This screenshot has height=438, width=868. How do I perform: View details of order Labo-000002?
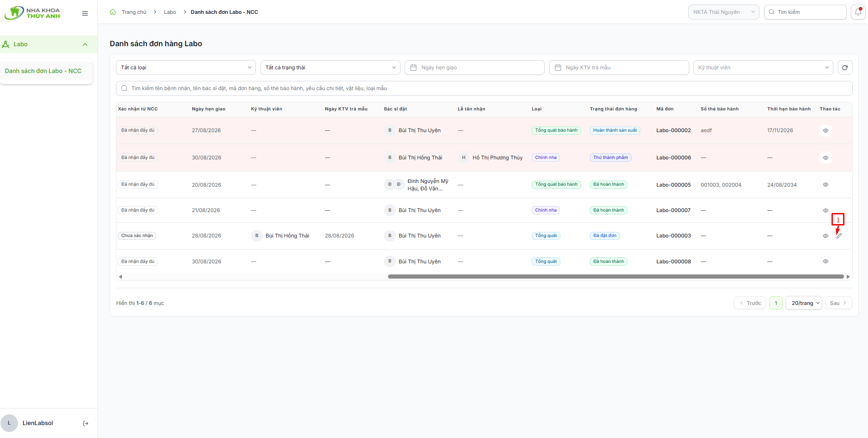(826, 130)
